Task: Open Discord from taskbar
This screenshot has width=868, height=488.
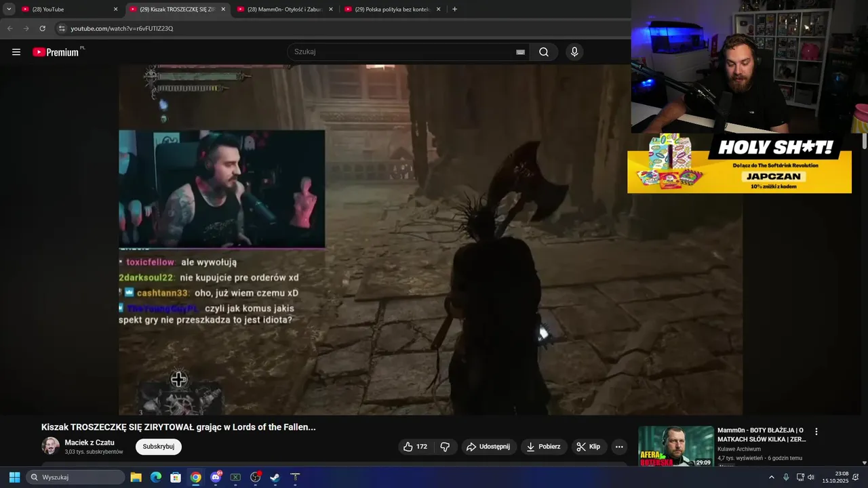Action: [x=216, y=477]
